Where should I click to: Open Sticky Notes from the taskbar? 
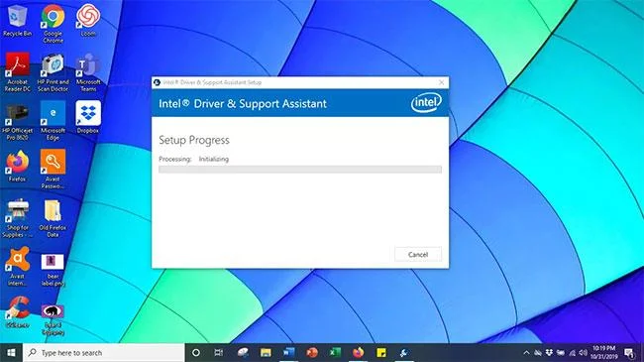click(381, 352)
